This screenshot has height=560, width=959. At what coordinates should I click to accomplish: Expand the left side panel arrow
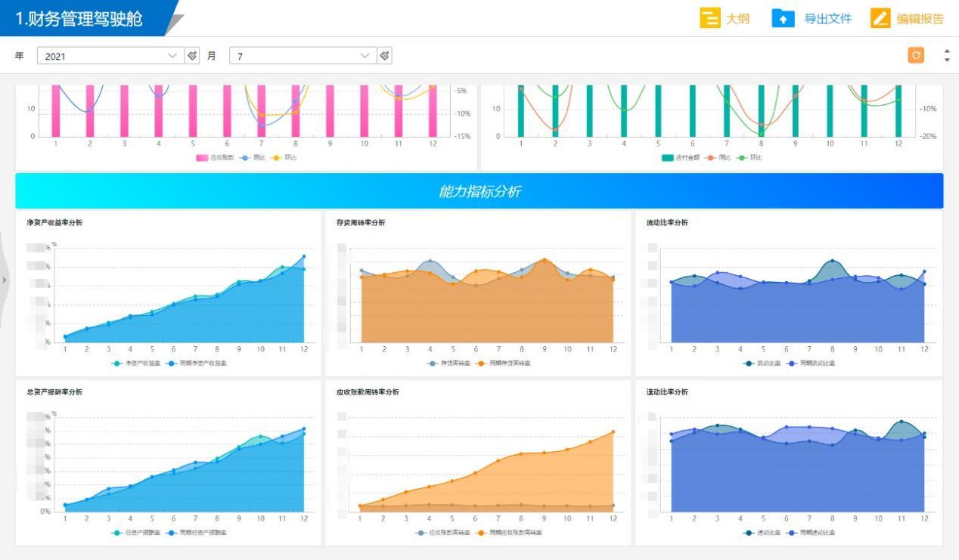[x=5, y=280]
